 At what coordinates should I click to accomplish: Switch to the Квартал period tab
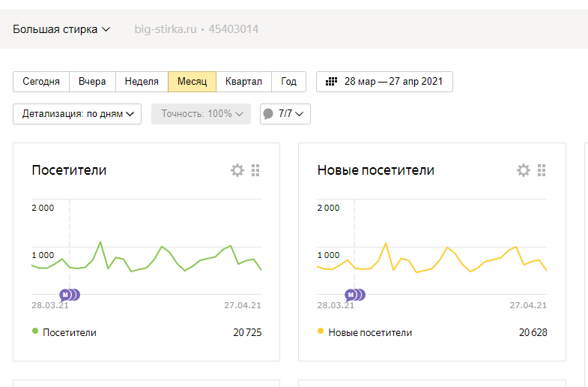point(243,82)
